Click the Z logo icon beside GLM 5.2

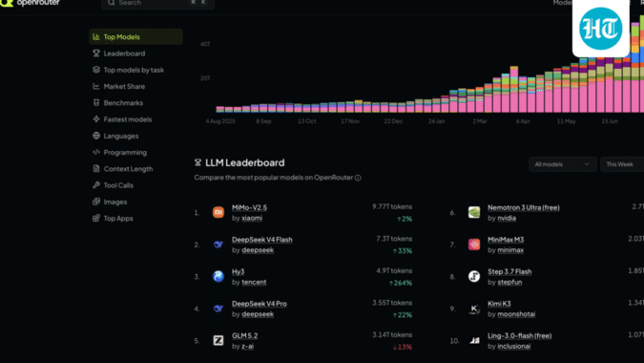[x=218, y=340]
